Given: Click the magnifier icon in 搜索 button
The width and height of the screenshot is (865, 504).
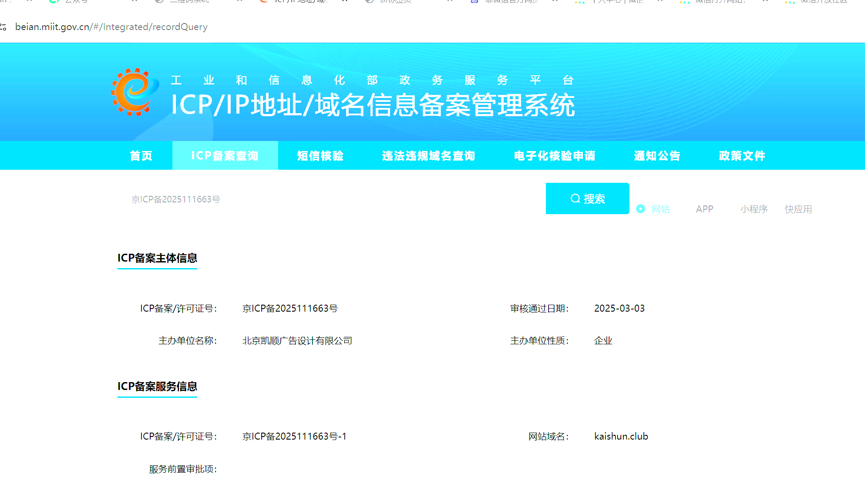Looking at the screenshot, I should point(575,198).
